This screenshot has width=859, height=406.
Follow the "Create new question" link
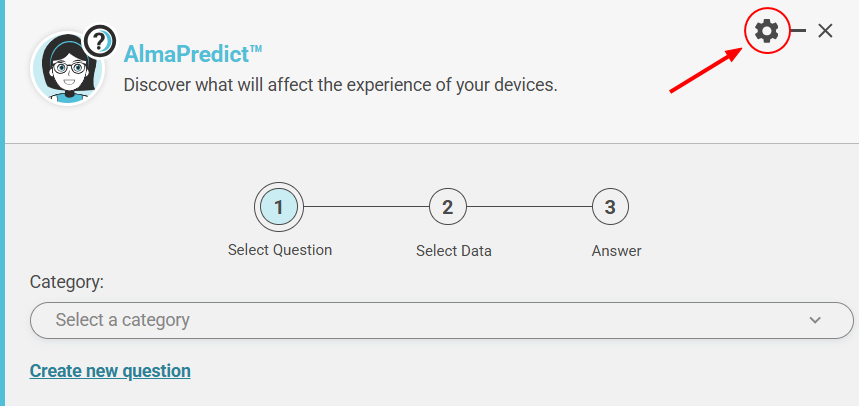tap(110, 371)
